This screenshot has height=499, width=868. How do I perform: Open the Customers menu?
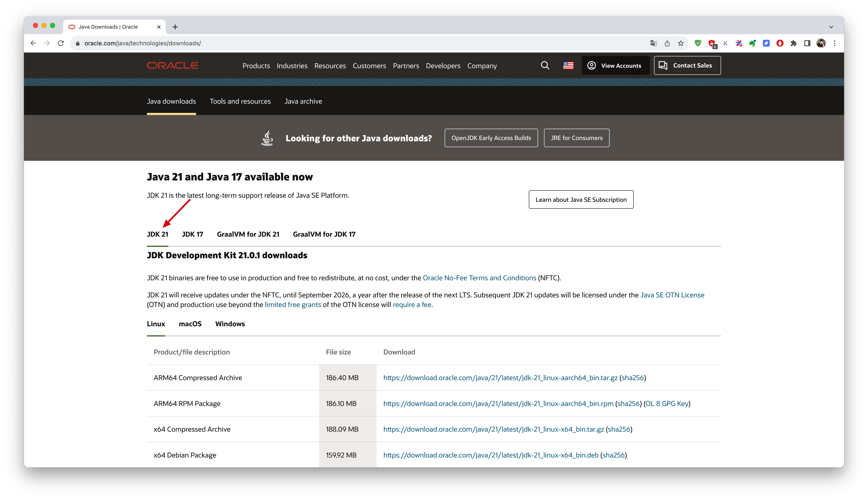(369, 66)
